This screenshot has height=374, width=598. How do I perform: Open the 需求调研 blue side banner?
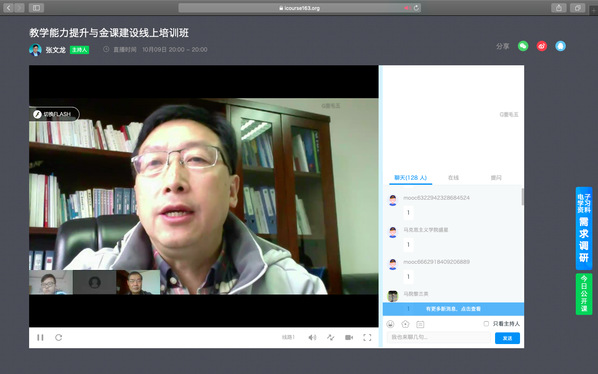(584, 228)
